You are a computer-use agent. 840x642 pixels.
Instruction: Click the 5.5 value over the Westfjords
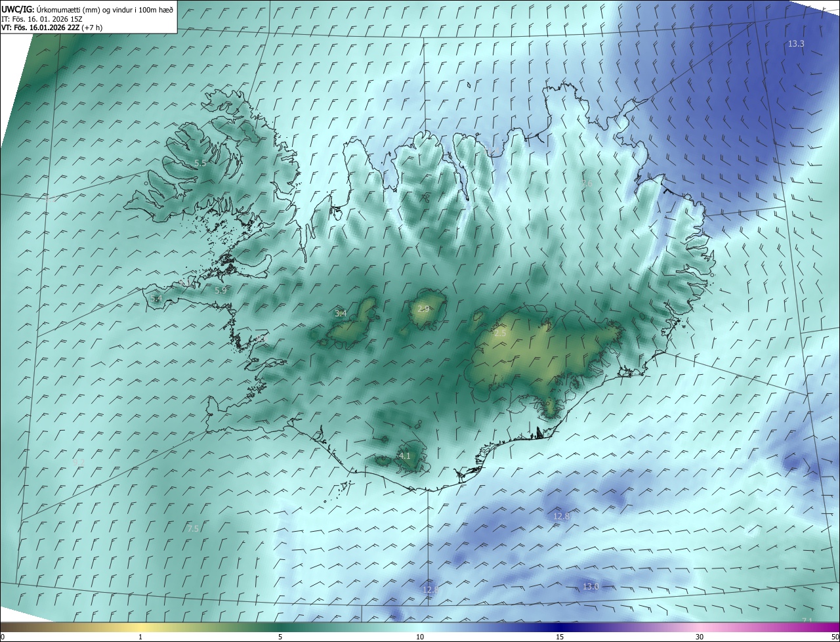(x=200, y=163)
